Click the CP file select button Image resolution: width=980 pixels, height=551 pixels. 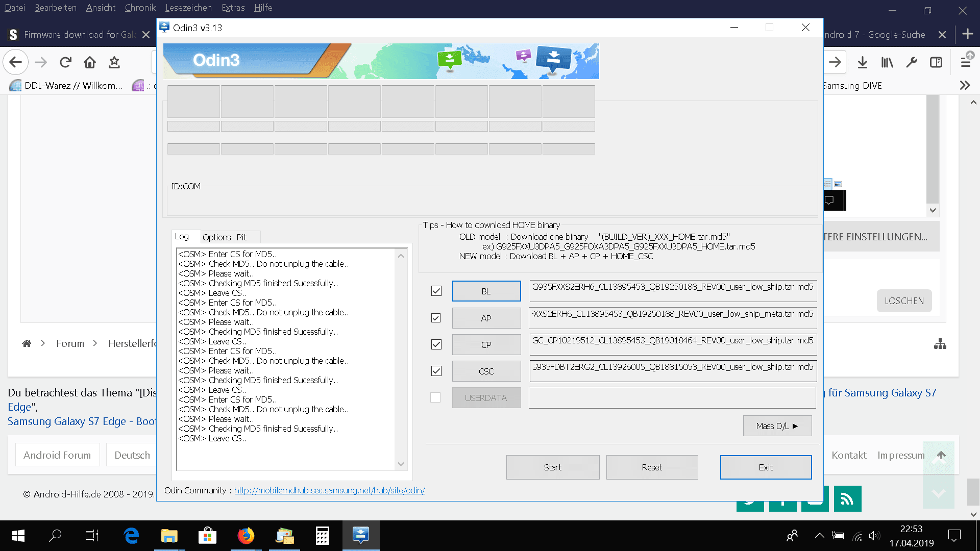click(486, 345)
